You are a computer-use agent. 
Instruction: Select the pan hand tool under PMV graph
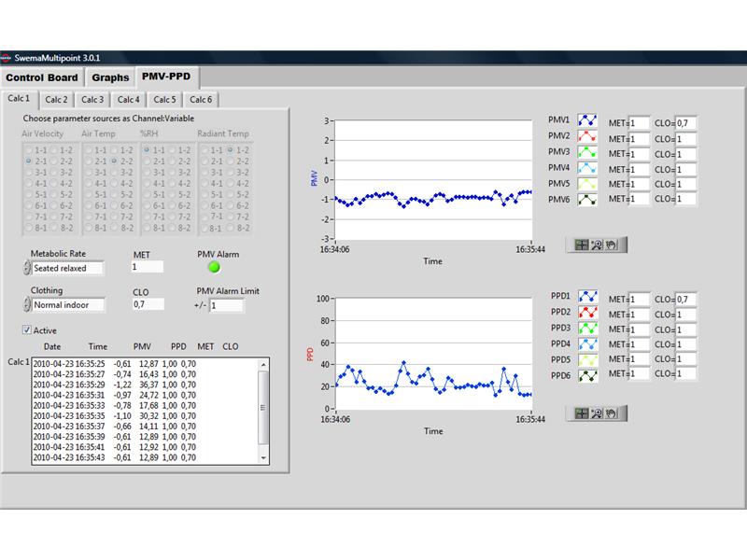coord(612,245)
